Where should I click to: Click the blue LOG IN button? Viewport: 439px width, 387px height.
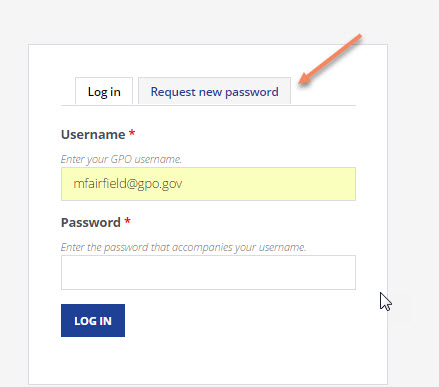pos(93,320)
